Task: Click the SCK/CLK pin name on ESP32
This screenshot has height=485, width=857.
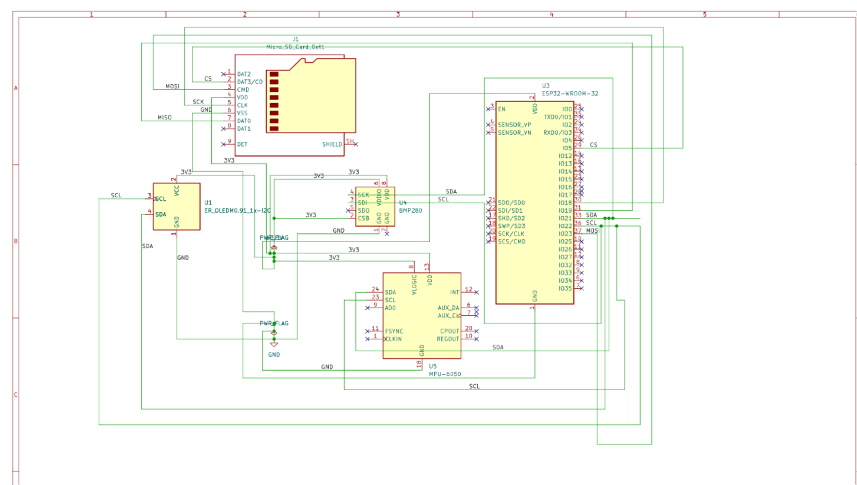Action: (x=512, y=233)
